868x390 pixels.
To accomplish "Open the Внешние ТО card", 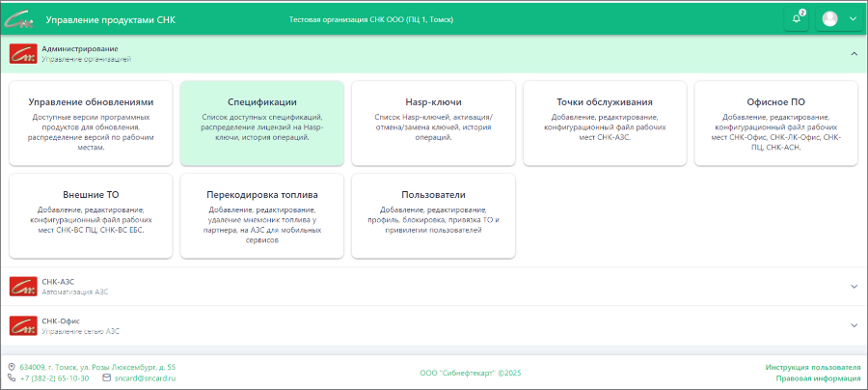I will tap(91, 216).
